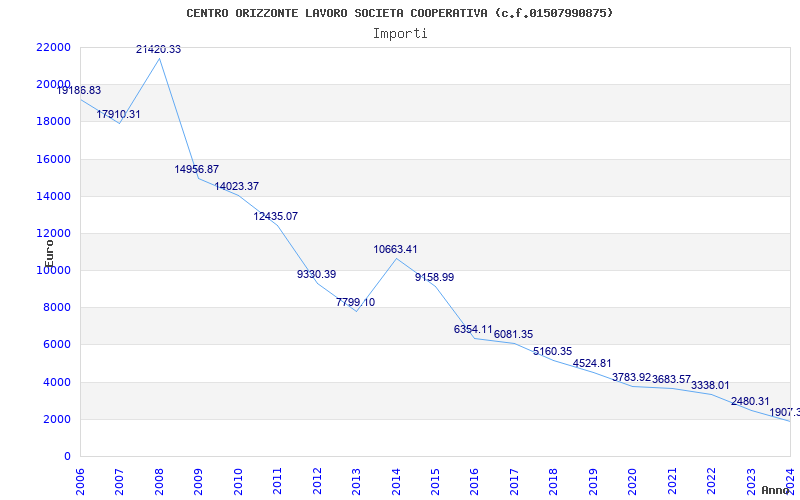Select the 19186.83 data label

[x=79, y=91]
